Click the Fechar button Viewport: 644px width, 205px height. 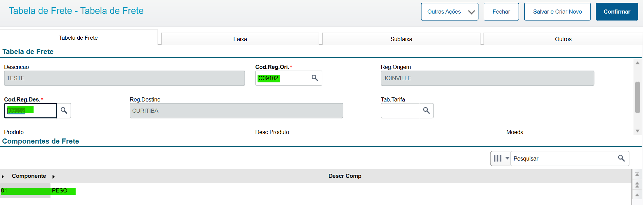coord(501,12)
